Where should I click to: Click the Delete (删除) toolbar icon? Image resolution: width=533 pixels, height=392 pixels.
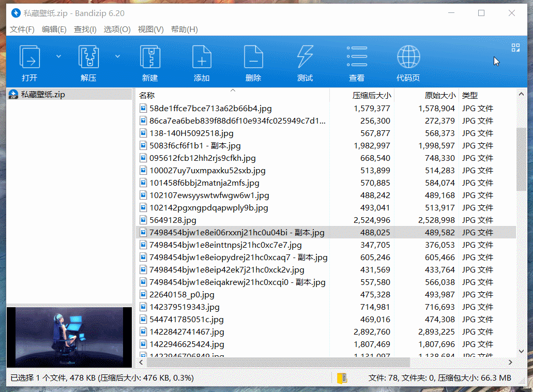click(x=253, y=57)
